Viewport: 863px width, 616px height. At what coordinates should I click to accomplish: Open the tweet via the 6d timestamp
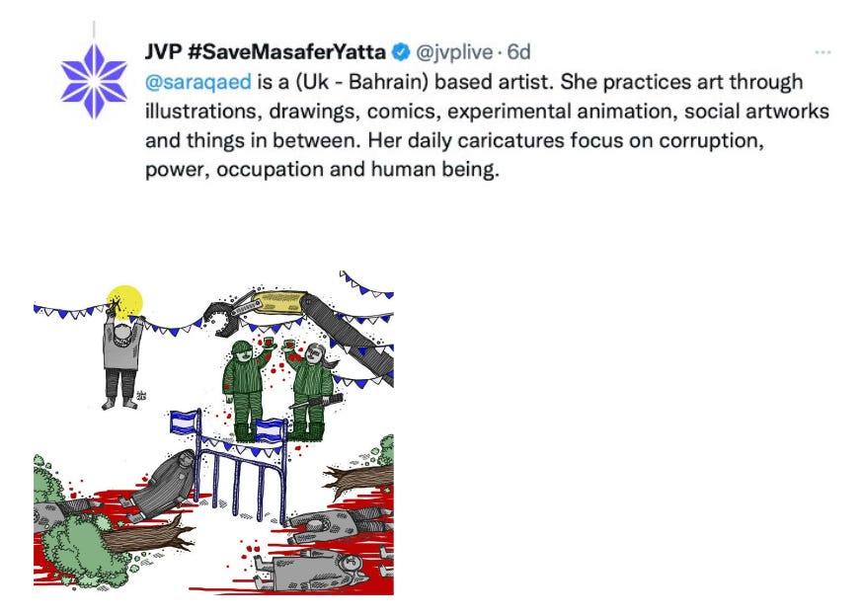pos(518,52)
